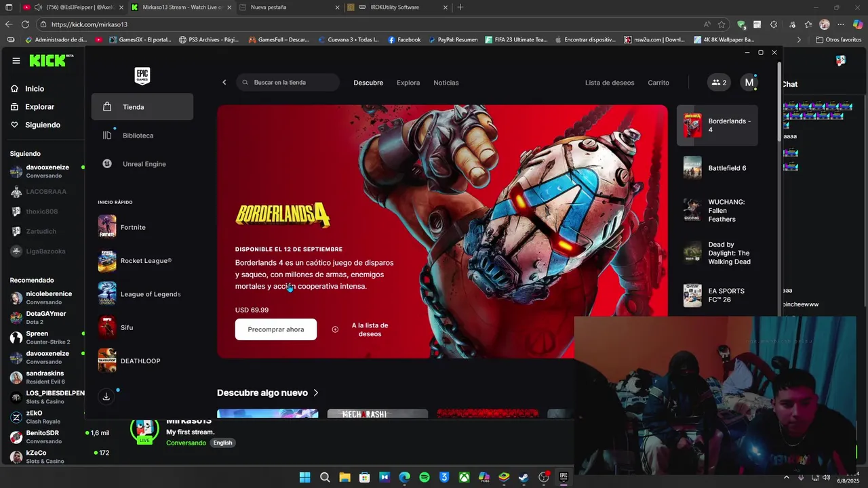Open browser settings and more menu
868x488 pixels.
click(x=841, y=24)
